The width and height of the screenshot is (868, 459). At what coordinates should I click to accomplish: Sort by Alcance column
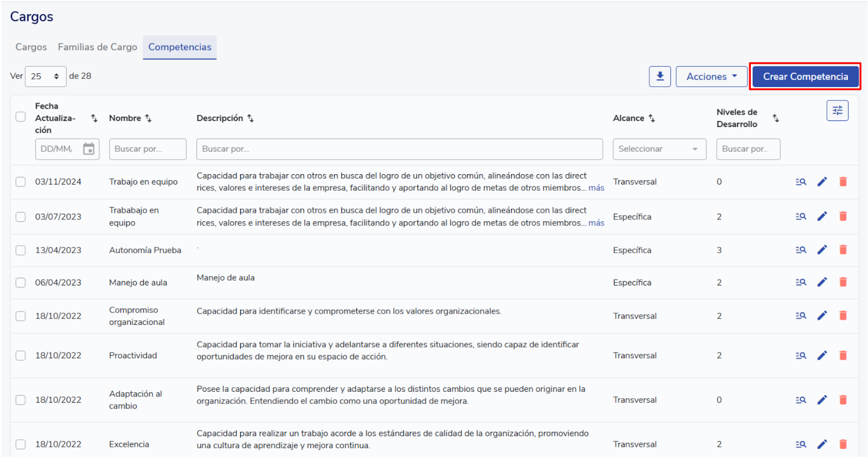point(652,118)
